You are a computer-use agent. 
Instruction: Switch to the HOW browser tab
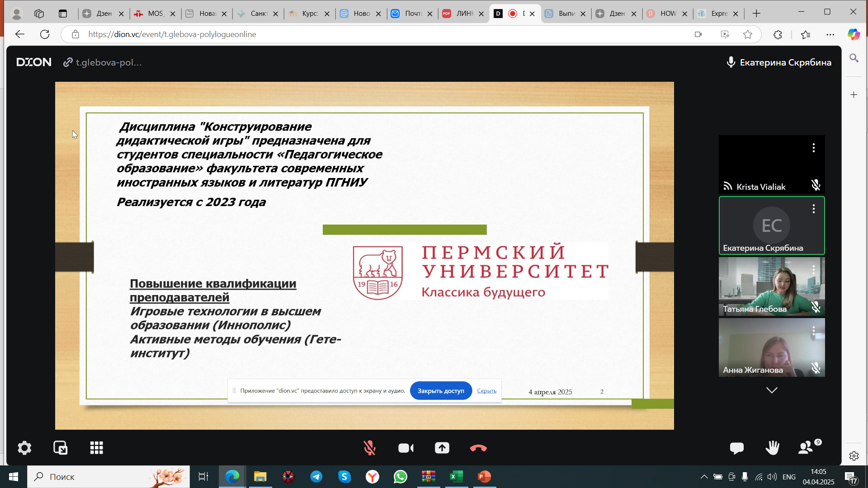[667, 14]
